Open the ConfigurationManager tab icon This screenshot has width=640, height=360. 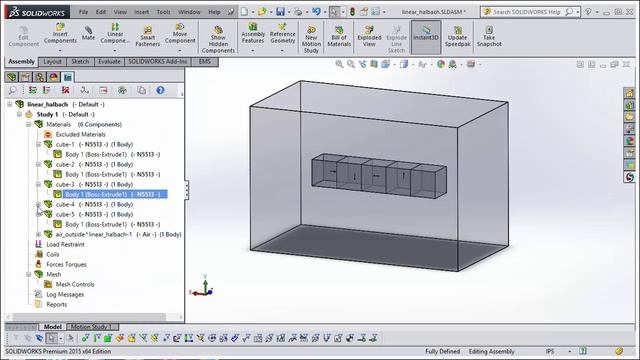coord(39,77)
